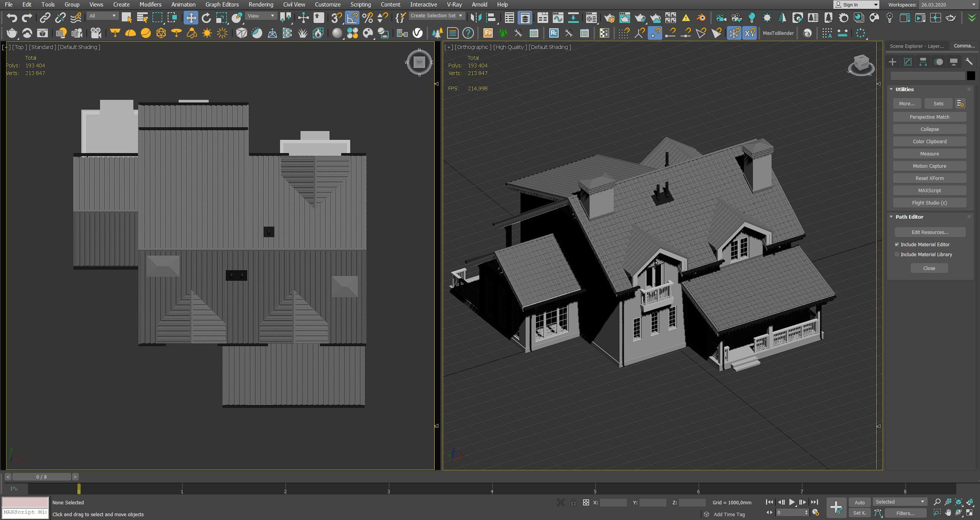Check Include Material Library option
Image resolution: width=980 pixels, height=520 pixels.
pos(897,254)
